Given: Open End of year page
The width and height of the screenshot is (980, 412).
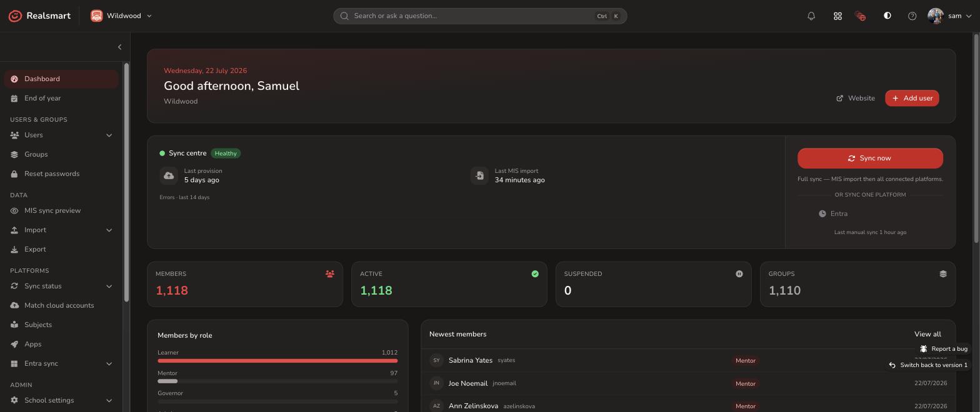Looking at the screenshot, I should coord(61,98).
